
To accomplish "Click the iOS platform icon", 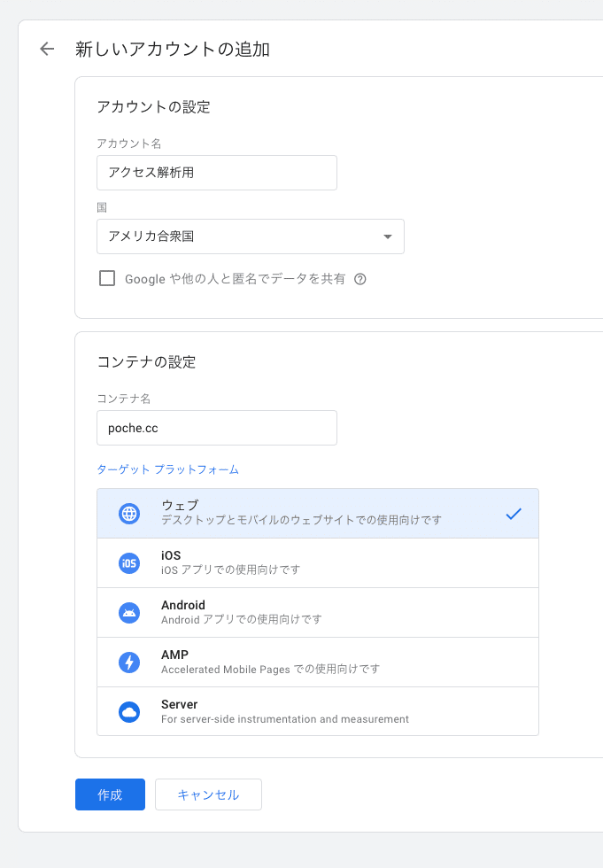I will 129,563.
